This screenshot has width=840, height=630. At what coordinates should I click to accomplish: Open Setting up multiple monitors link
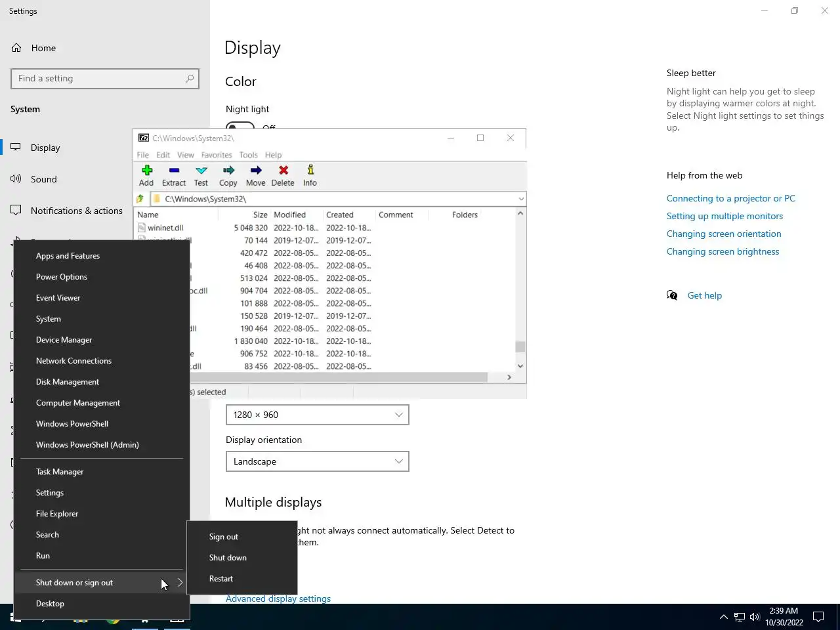pyautogui.click(x=724, y=216)
